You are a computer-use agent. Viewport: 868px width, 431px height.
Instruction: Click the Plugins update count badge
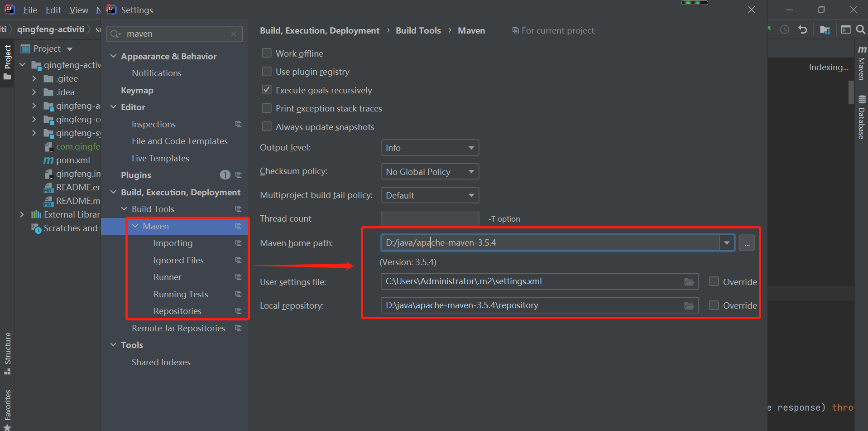[x=225, y=175]
